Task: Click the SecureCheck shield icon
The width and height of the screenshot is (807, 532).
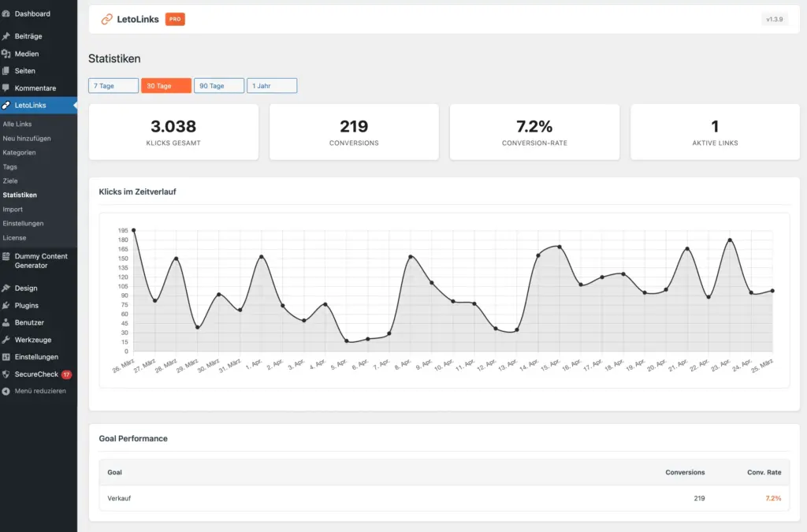Action: click(x=6, y=374)
